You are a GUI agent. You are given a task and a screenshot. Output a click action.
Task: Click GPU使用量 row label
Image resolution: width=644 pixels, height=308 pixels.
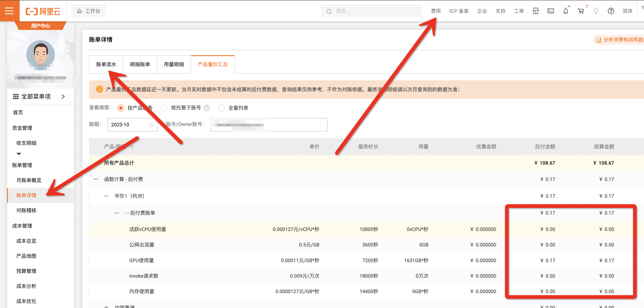(142, 261)
